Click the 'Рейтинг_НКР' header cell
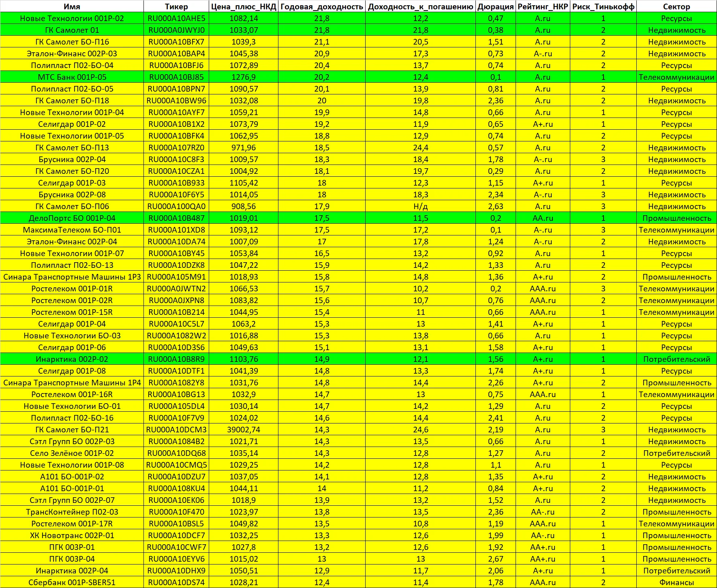This screenshot has height=588, width=717. tap(543, 6)
